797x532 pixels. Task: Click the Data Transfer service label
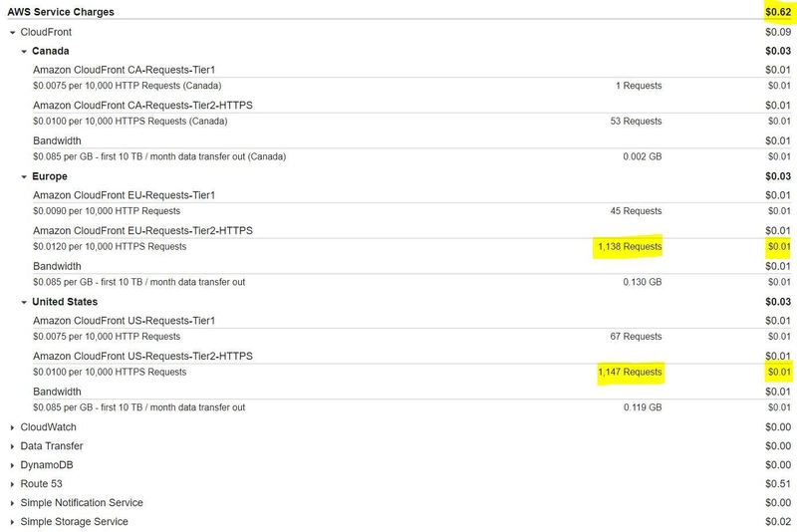pyautogui.click(x=52, y=446)
